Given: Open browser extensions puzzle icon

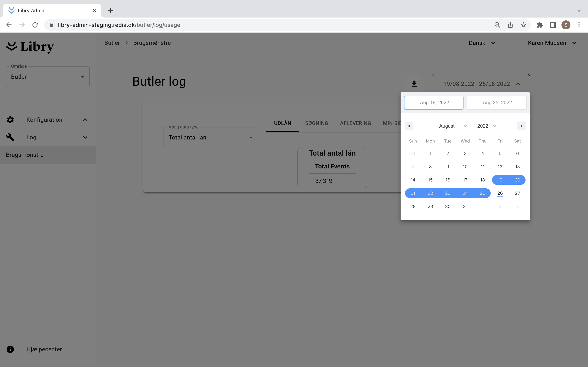Looking at the screenshot, I should (x=540, y=25).
